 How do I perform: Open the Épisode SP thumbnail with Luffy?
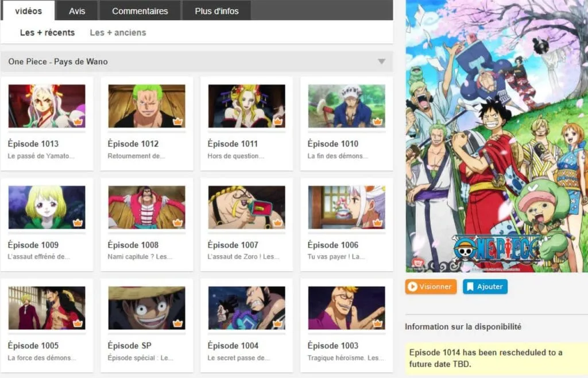pos(146,308)
